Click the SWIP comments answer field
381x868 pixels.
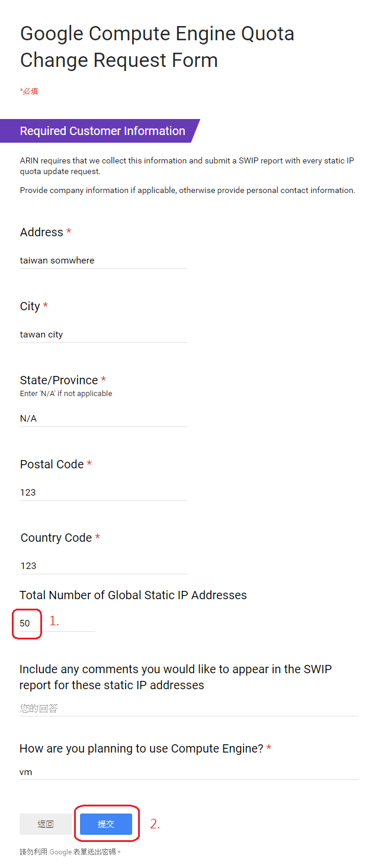188,708
